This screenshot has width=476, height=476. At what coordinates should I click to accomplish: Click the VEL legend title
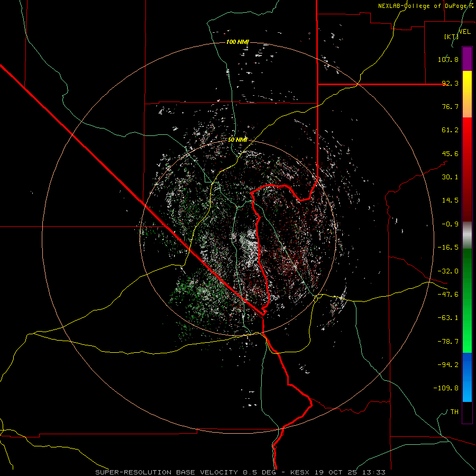pyautogui.click(x=464, y=32)
